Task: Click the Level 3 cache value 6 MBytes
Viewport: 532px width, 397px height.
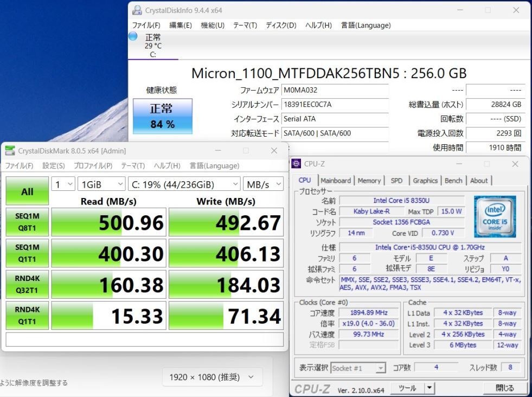Action: pyautogui.click(x=463, y=345)
